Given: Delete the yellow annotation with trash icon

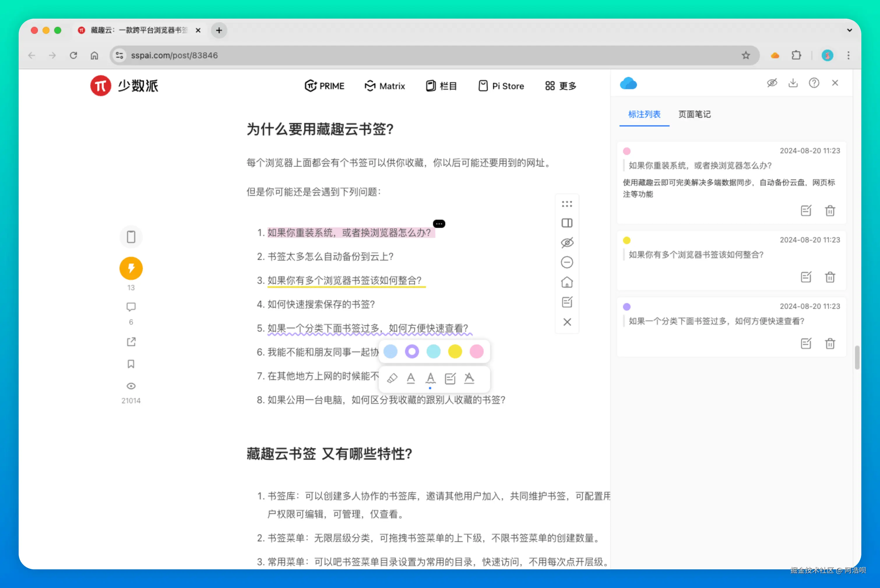Looking at the screenshot, I should 830,277.
